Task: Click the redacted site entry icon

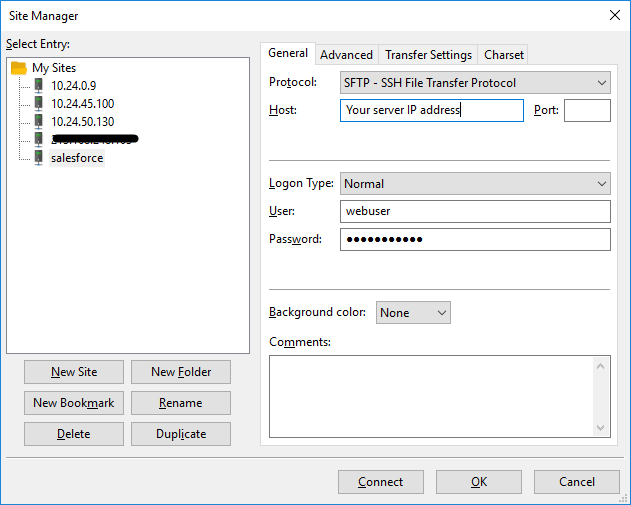Action: 39,140
